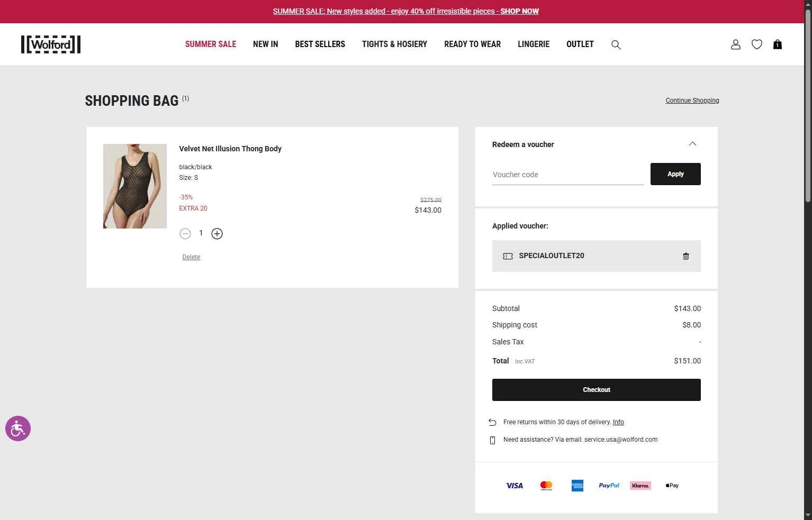Open the LINGERIE menu
Screen dimensions: 812x520
coord(534,44)
